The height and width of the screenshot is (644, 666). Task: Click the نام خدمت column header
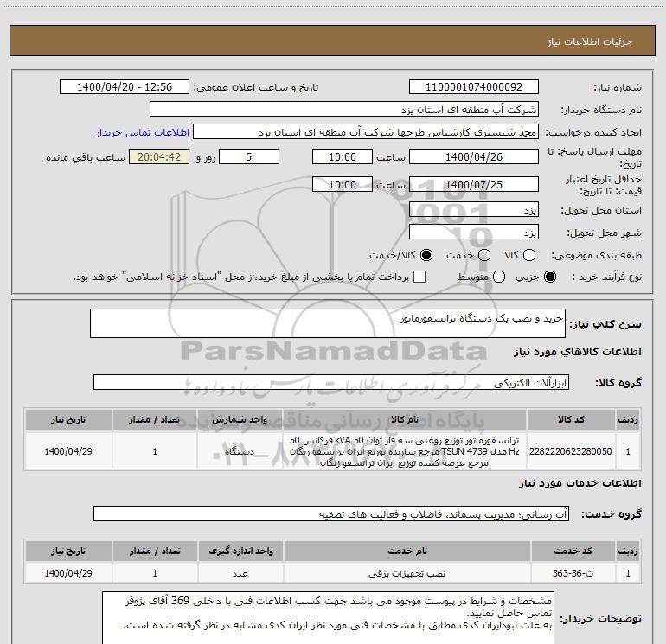point(407,551)
